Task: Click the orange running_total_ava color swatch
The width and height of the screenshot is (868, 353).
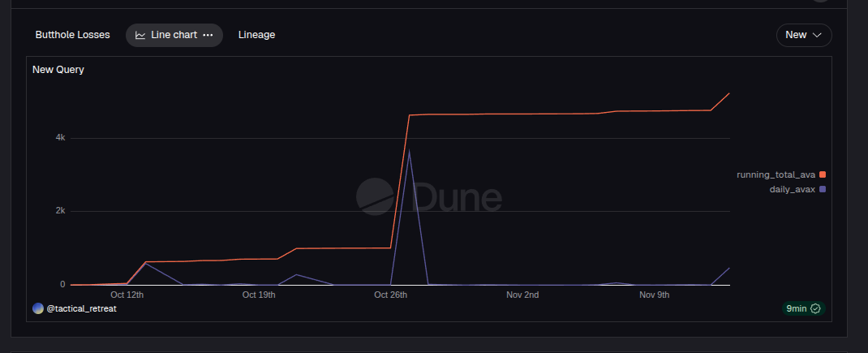Action: tap(823, 174)
